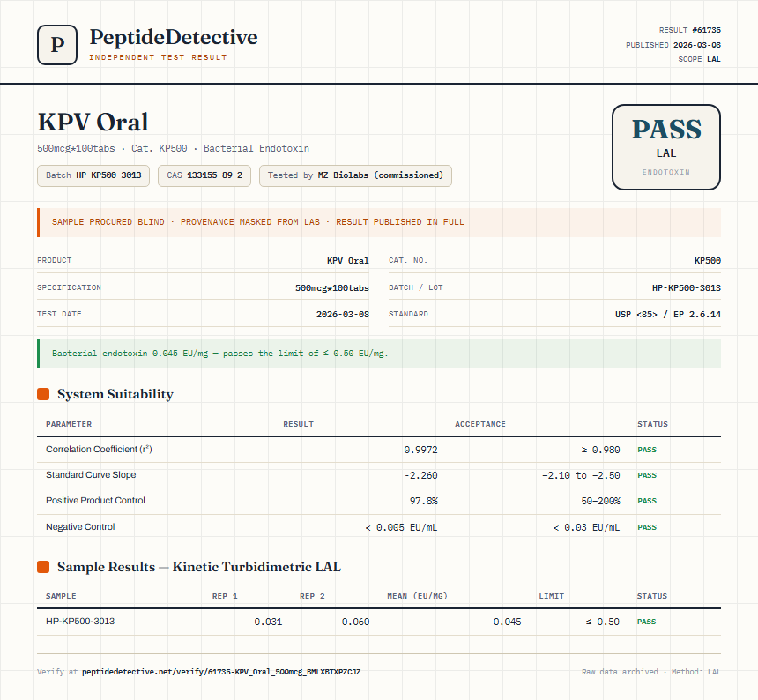758x700 pixels.
Task: Click the SAMPLE PROCURED BLIND banner
Action: point(379,222)
